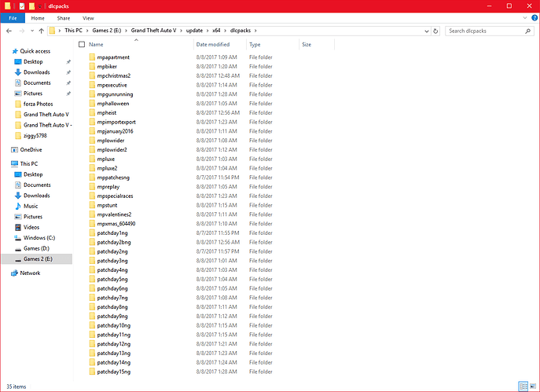
Task: Select Games 2 (E:) drive in sidebar
Action: coord(38,259)
